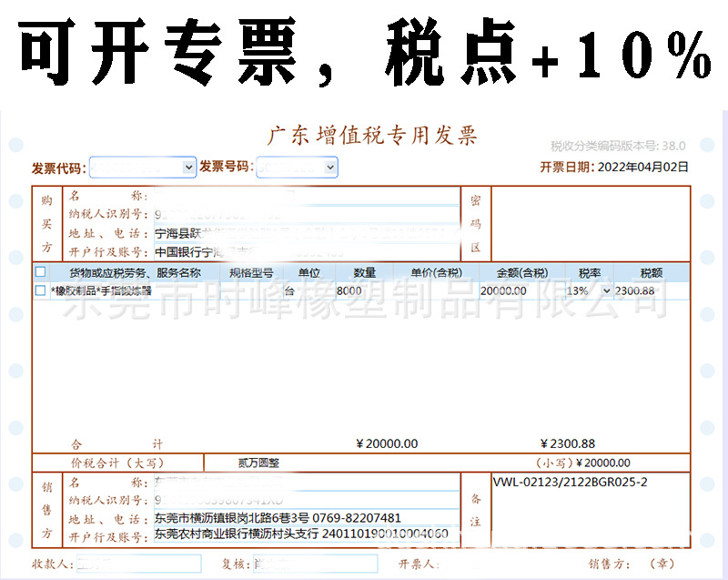728x580 pixels.
Task: Expand the invoice code combo box arrow
Action: click(x=186, y=168)
